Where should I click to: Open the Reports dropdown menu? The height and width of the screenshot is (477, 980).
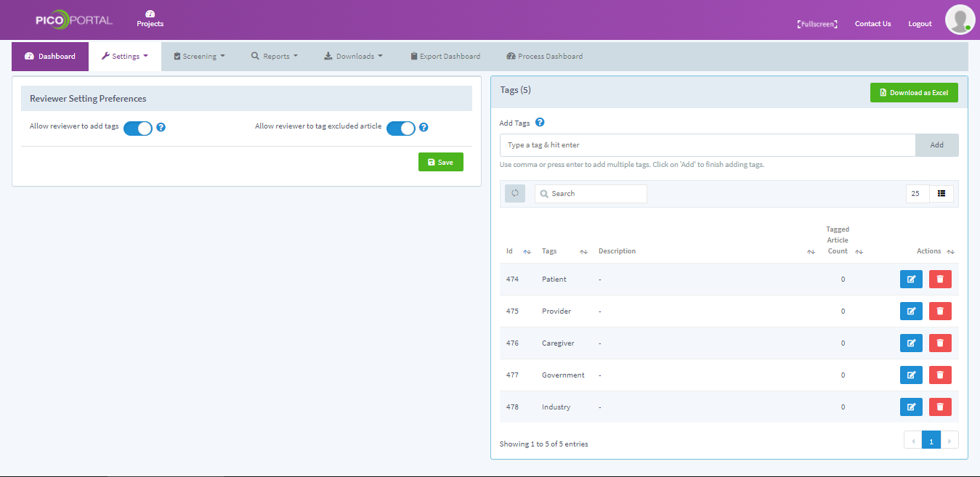pyautogui.click(x=275, y=56)
